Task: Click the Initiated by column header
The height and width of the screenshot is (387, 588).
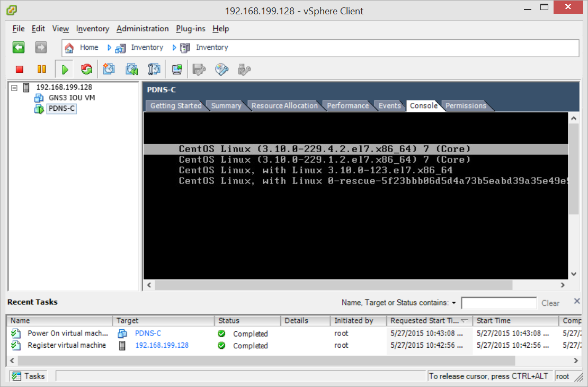Action: tap(358, 321)
